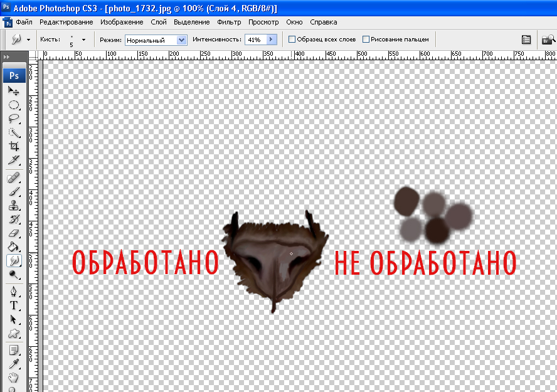Viewport: 557px width, 392px height.
Task: Open the 'Изображение' menu
Action: point(122,22)
